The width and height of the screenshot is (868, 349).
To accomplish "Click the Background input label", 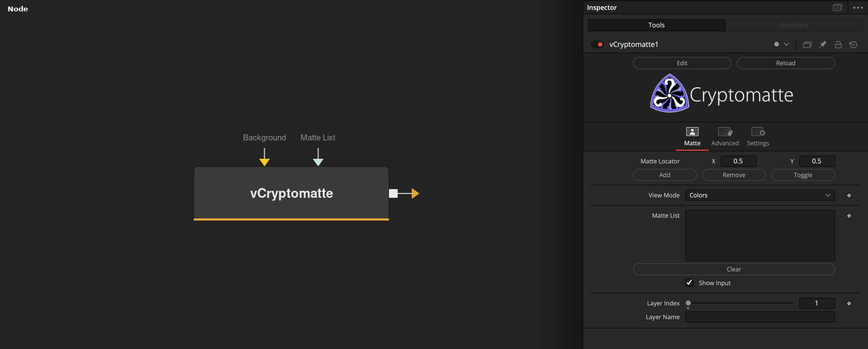I will pos(264,138).
